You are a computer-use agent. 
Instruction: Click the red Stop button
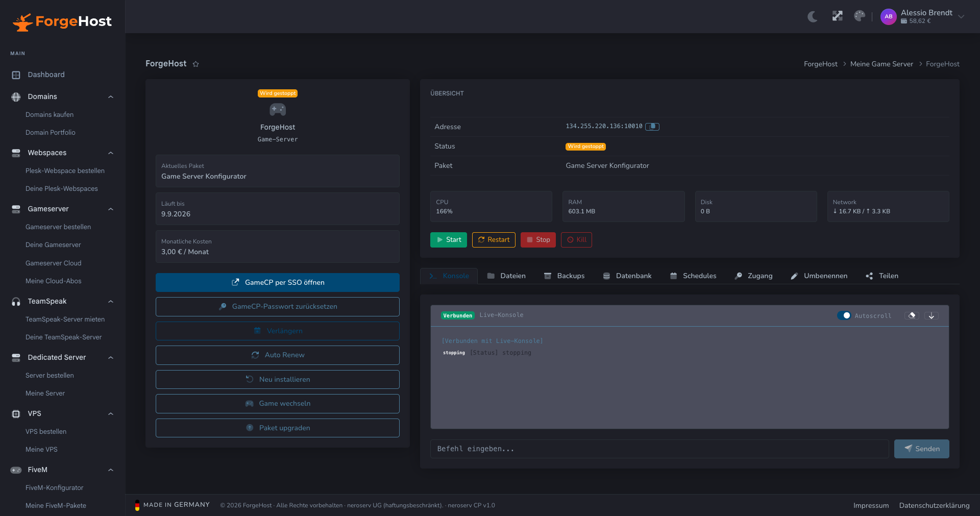coord(538,240)
